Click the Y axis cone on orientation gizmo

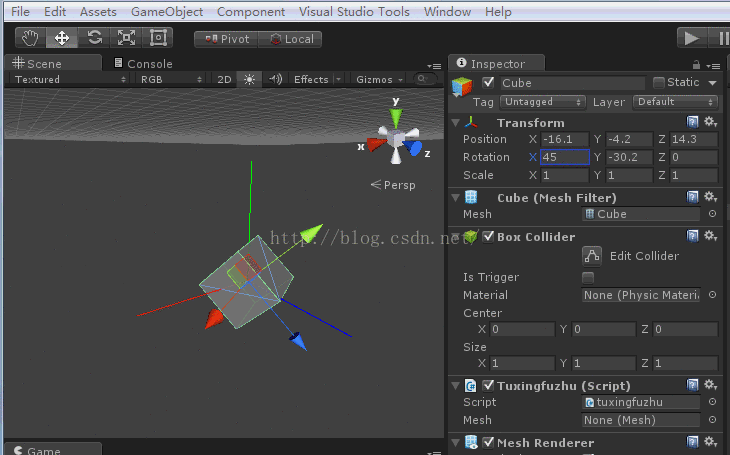tap(396, 118)
